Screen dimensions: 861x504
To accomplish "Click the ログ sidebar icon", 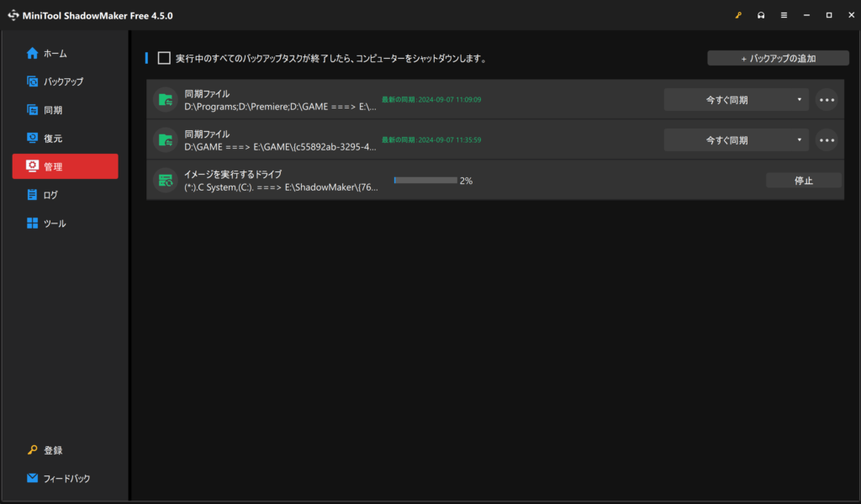I will [x=33, y=195].
